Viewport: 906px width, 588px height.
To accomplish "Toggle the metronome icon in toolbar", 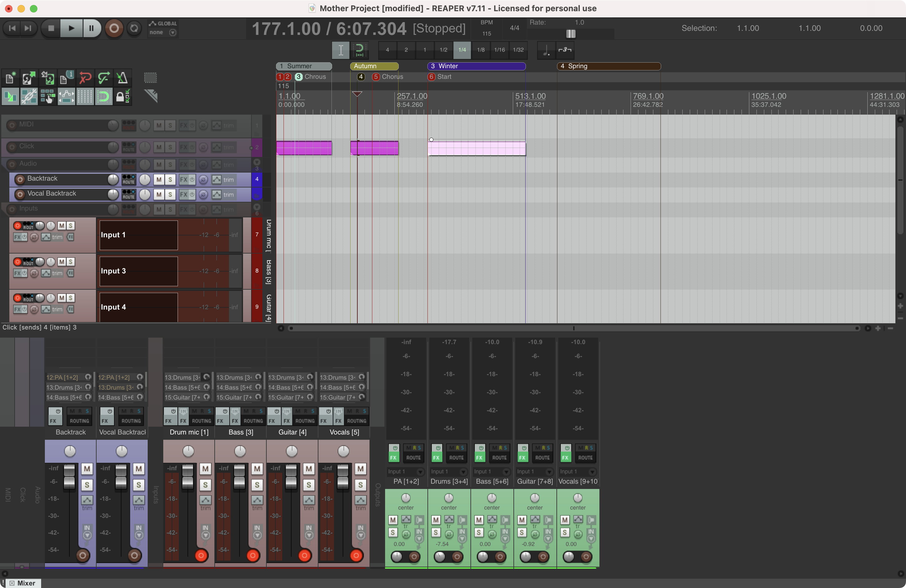I will pos(122,78).
